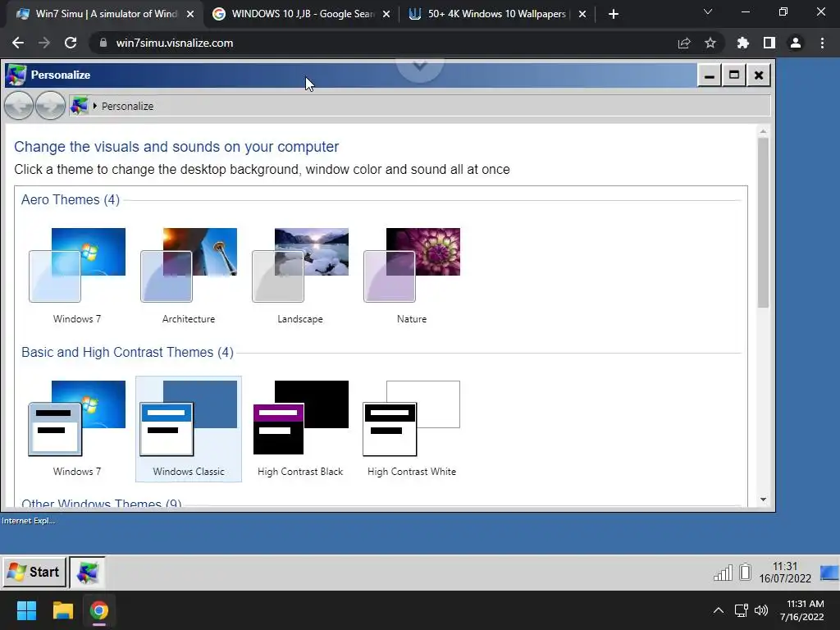The width and height of the screenshot is (840, 630).
Task: Expand the breadcrumb arrow before Personalize
Action: 95,106
